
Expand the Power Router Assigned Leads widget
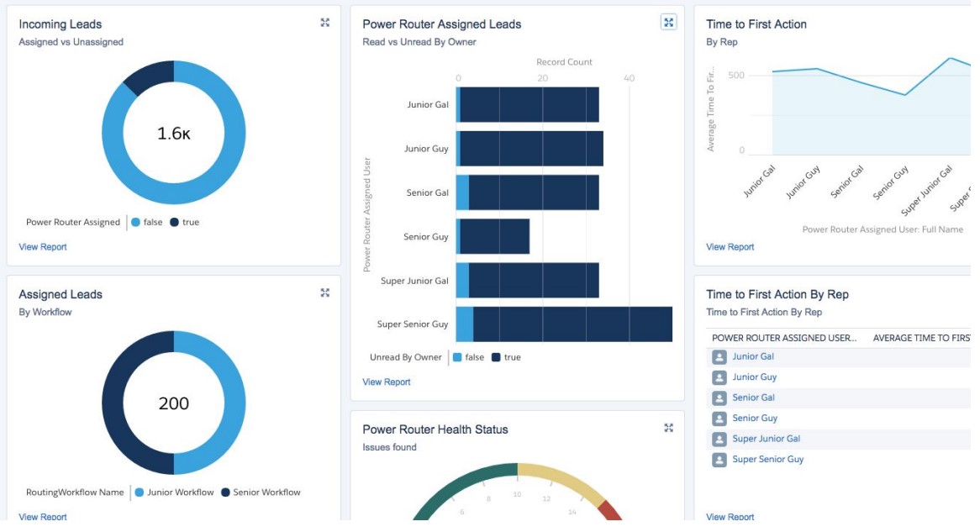pos(668,23)
